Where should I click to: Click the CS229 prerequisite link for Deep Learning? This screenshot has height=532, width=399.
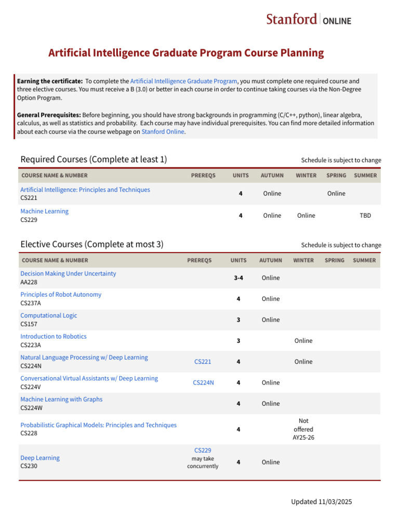(x=203, y=450)
